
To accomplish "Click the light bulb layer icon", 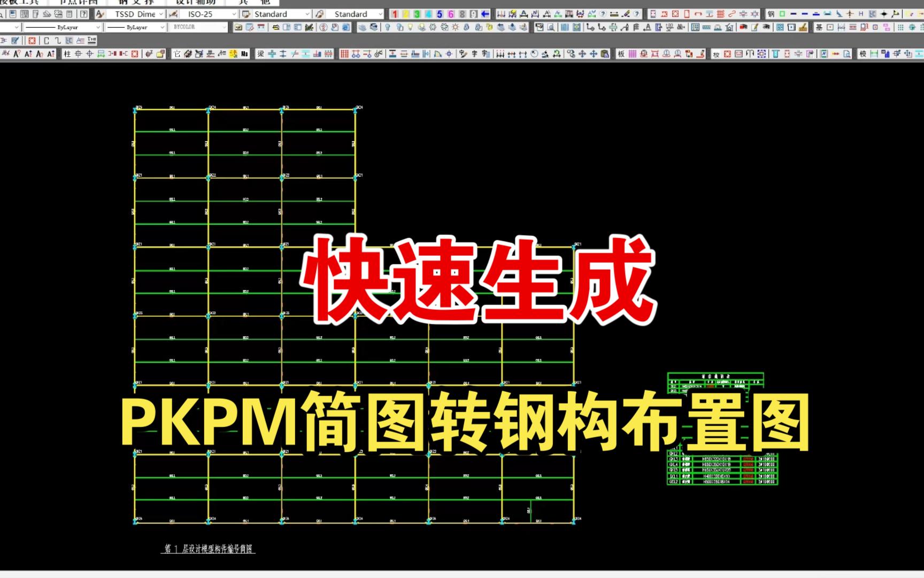I will click(387, 27).
